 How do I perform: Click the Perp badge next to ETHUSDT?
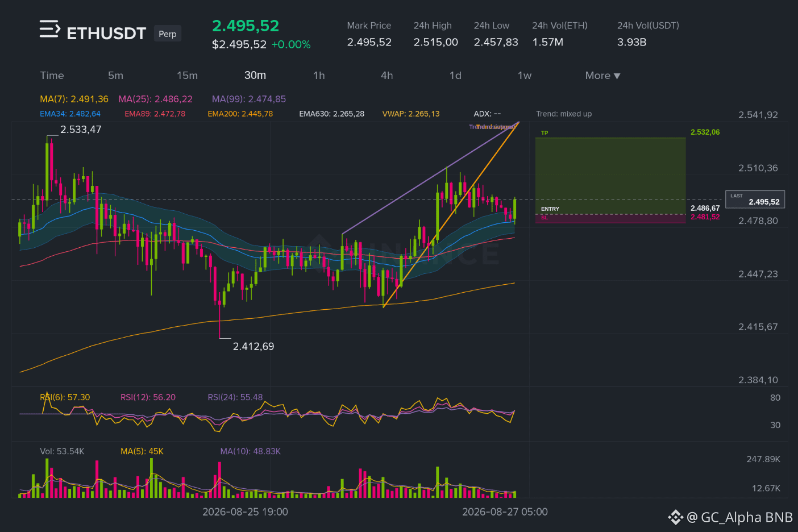click(167, 34)
